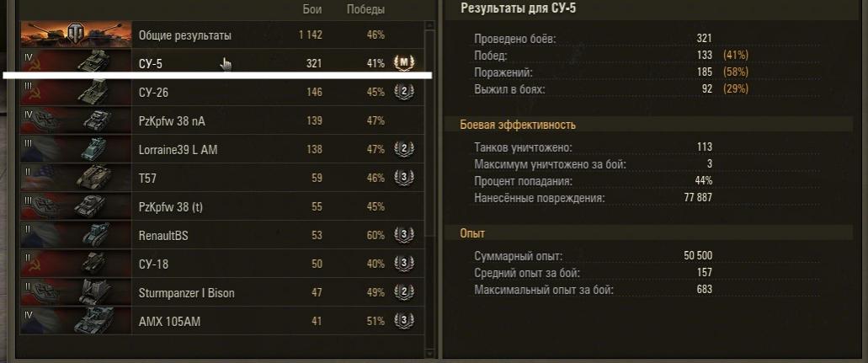The width and height of the screenshot is (868, 363).
Task: Click the World of Tanks overall results logo
Action: click(76, 35)
